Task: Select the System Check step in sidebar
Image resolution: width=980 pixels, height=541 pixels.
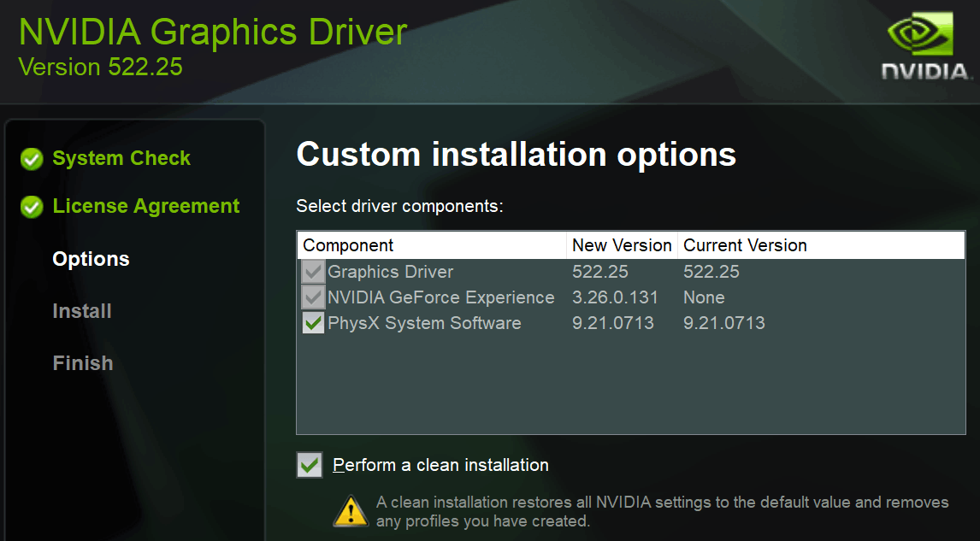Action: [121, 158]
